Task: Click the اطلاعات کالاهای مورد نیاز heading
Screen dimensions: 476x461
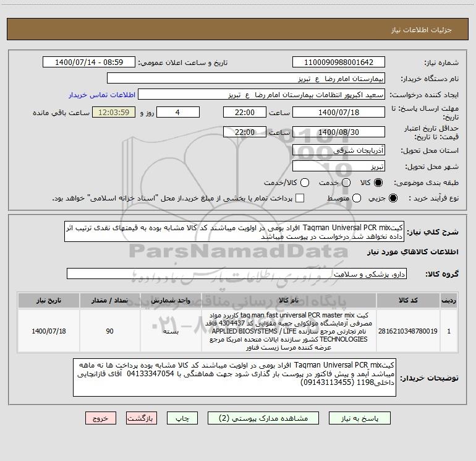Action: click(413, 252)
